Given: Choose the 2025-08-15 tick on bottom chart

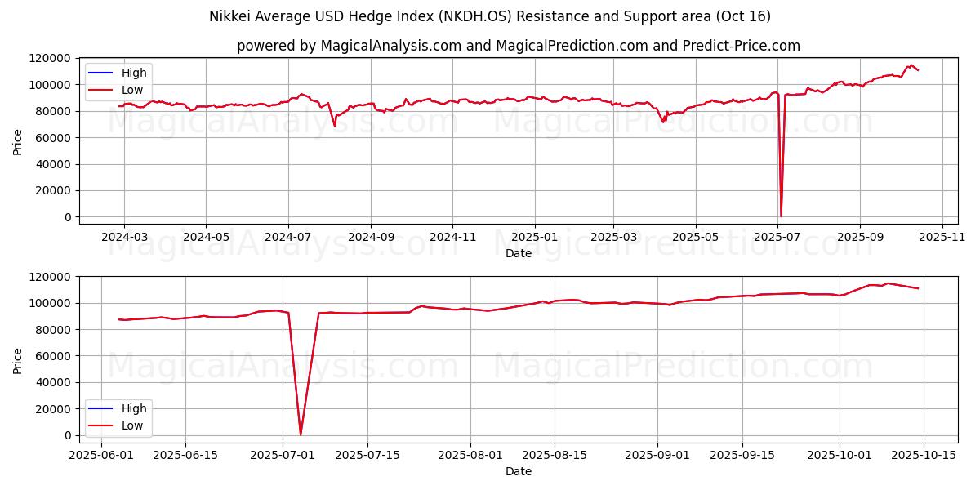Looking at the screenshot, I should coord(555,455).
